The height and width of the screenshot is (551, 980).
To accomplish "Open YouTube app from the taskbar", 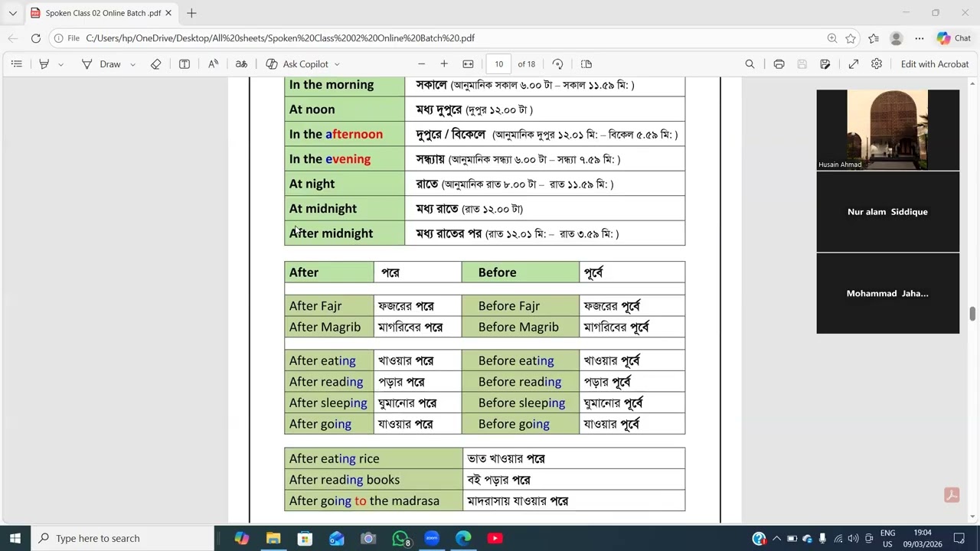I will 495,539.
